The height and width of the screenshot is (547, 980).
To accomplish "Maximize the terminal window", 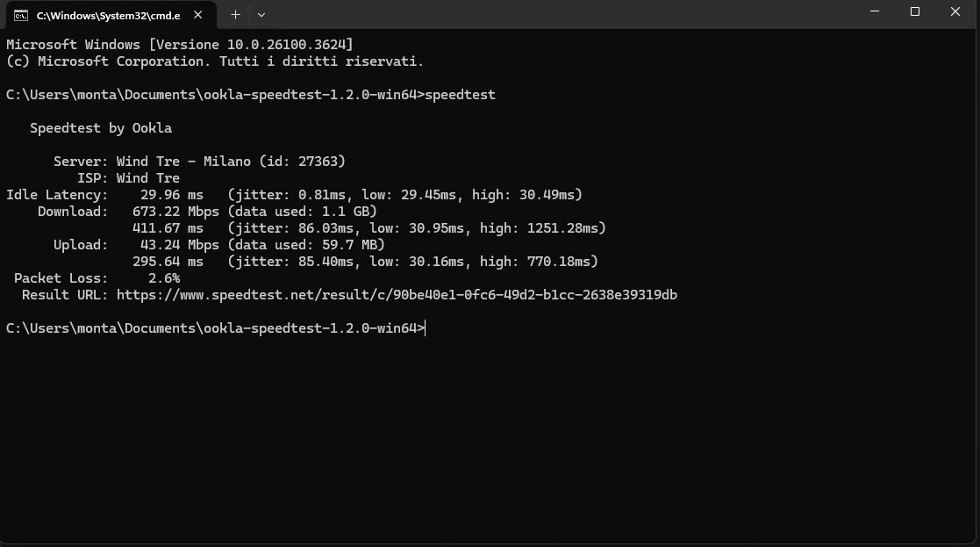I will (x=914, y=12).
